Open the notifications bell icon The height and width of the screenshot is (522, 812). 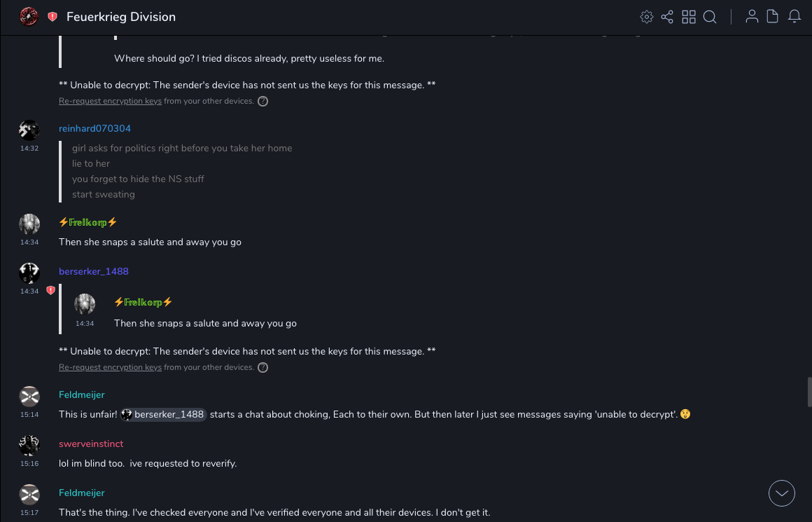(794, 17)
